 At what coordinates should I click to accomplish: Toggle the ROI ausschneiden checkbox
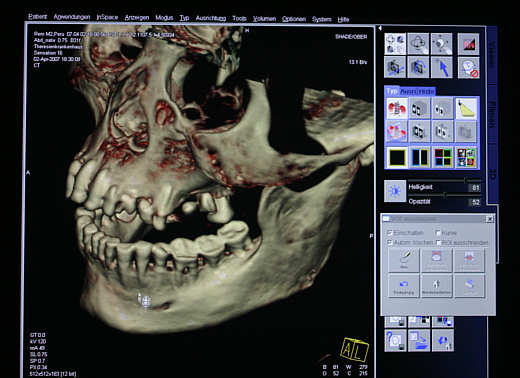pos(438,242)
